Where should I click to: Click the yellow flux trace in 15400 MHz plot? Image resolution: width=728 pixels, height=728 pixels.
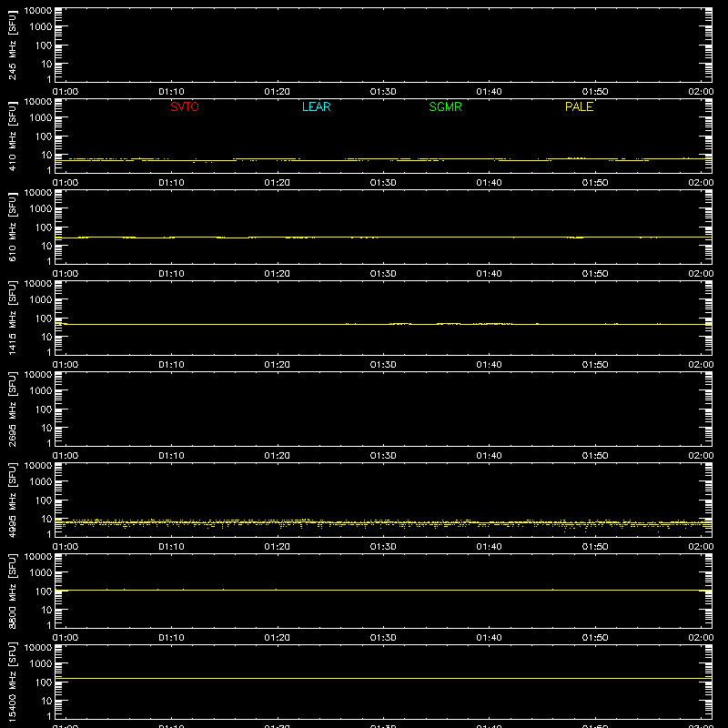pos(383,678)
